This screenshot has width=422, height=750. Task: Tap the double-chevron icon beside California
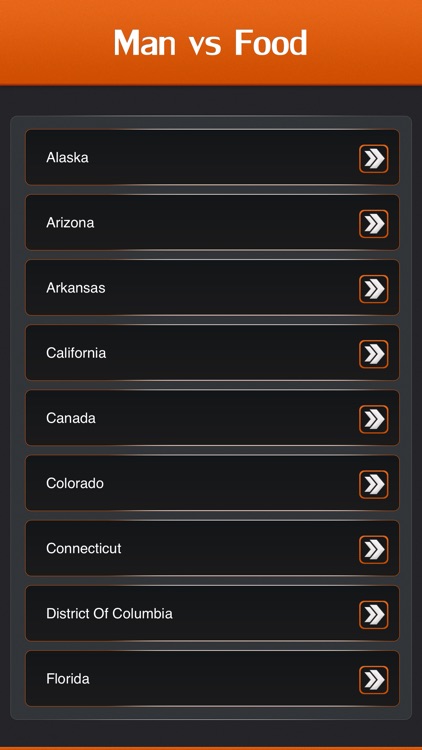coord(374,354)
